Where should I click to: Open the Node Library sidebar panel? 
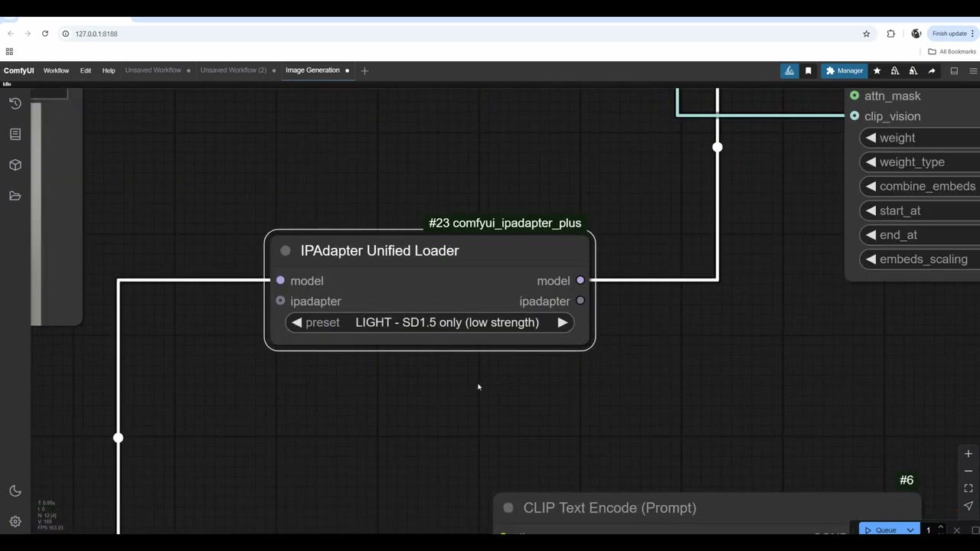coord(15,134)
